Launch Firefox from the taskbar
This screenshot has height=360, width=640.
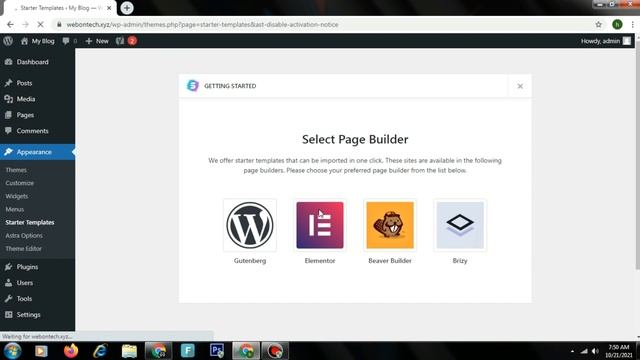click(71, 351)
